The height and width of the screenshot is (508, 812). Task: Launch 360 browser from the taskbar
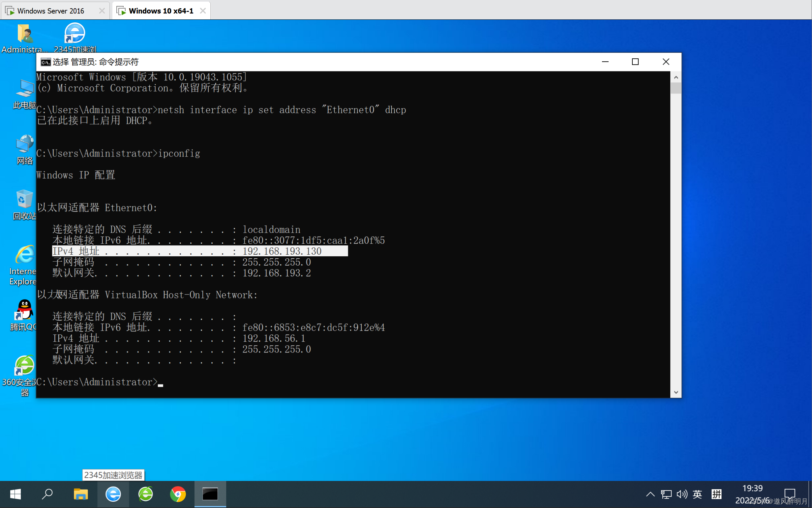click(146, 494)
